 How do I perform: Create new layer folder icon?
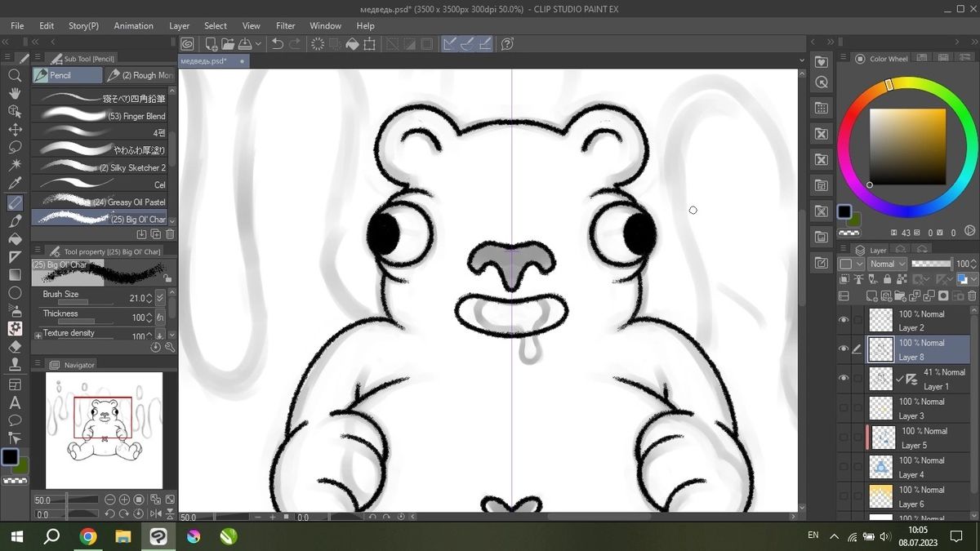tap(901, 295)
